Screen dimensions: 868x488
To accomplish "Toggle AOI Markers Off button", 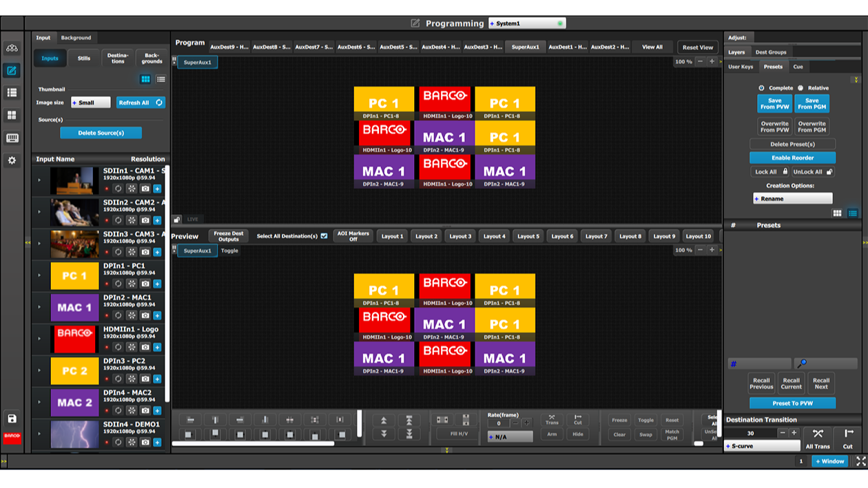I will (x=353, y=236).
